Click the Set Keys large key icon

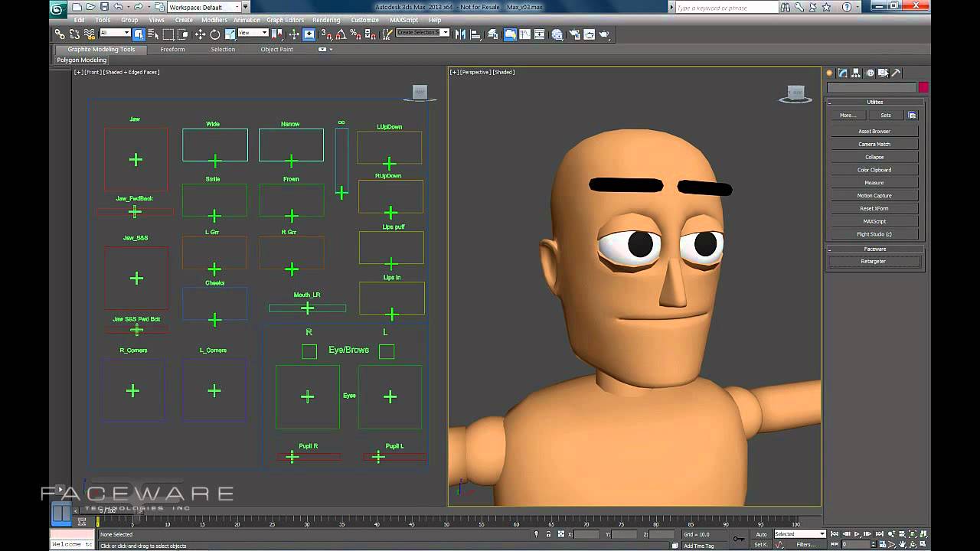click(738, 539)
